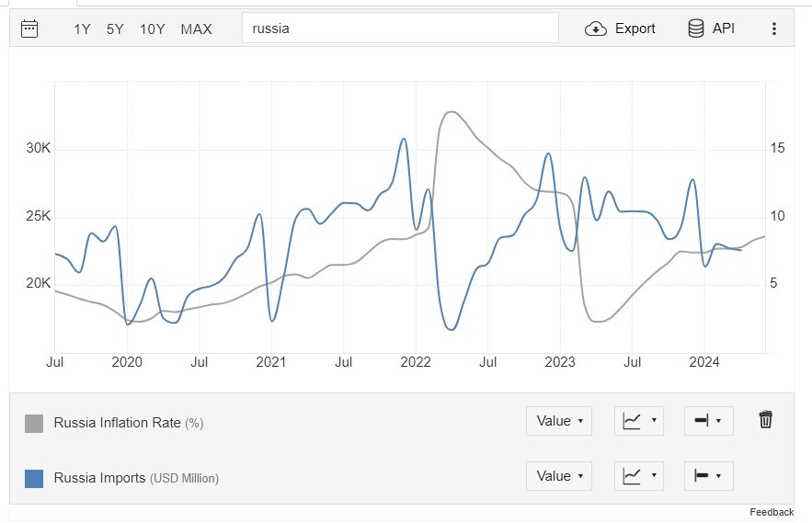Click the gray Russia Inflation Rate swatch

(x=34, y=424)
